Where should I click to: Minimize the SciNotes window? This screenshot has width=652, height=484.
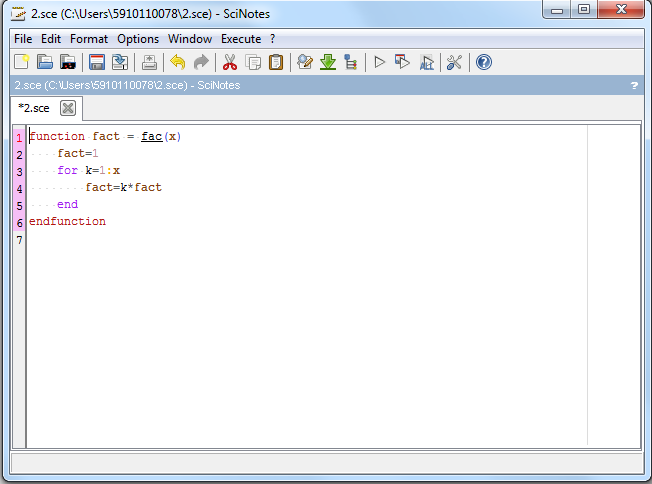pyautogui.click(x=557, y=9)
